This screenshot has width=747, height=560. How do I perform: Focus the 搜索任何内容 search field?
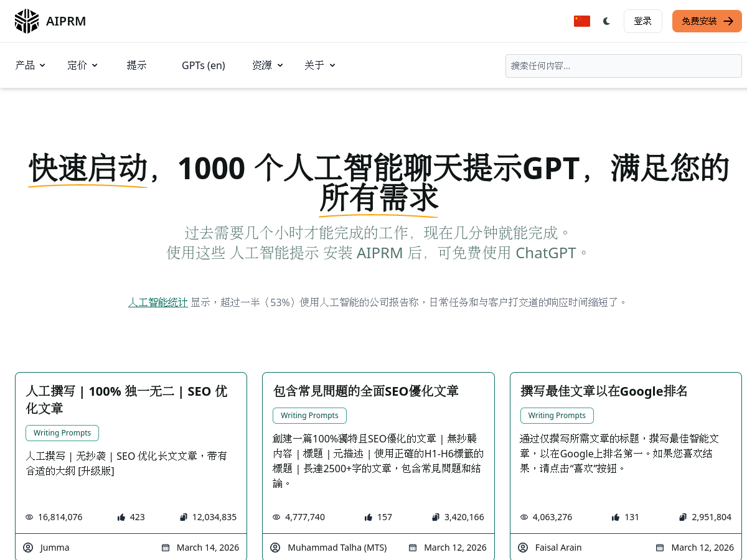624,66
